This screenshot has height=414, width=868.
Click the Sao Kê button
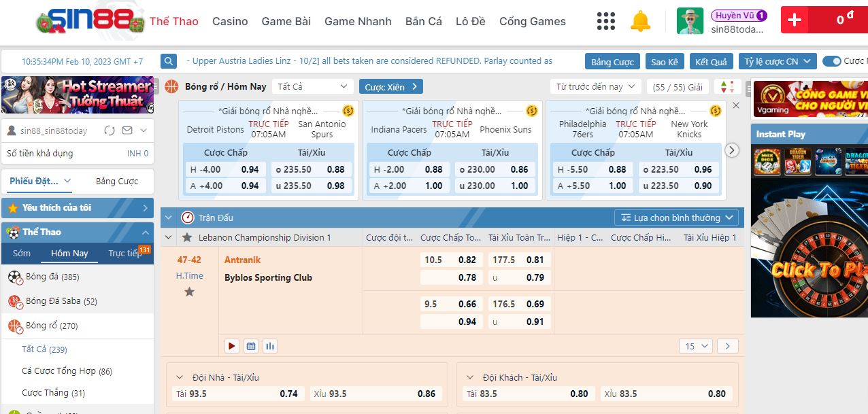click(664, 61)
